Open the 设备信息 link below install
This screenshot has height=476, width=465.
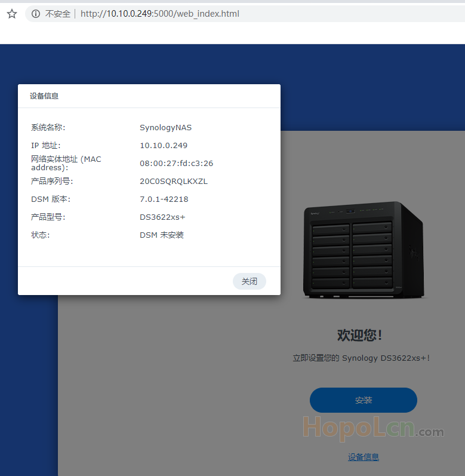364,457
